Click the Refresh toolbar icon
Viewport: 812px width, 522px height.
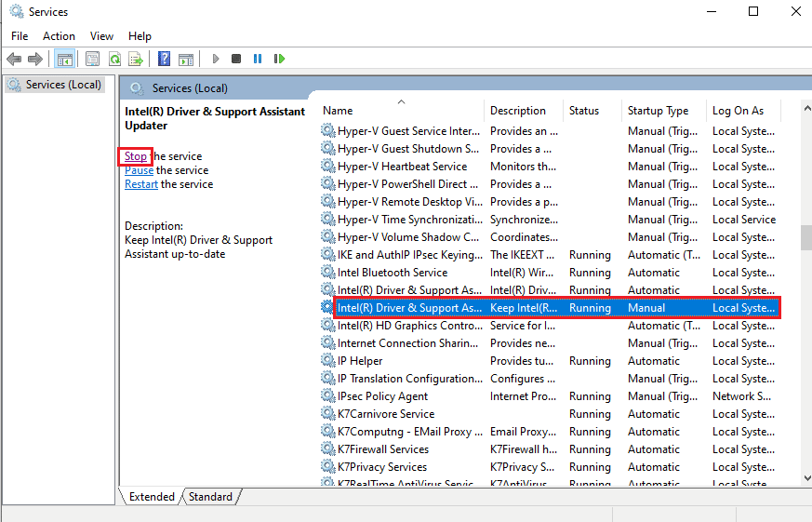114,59
